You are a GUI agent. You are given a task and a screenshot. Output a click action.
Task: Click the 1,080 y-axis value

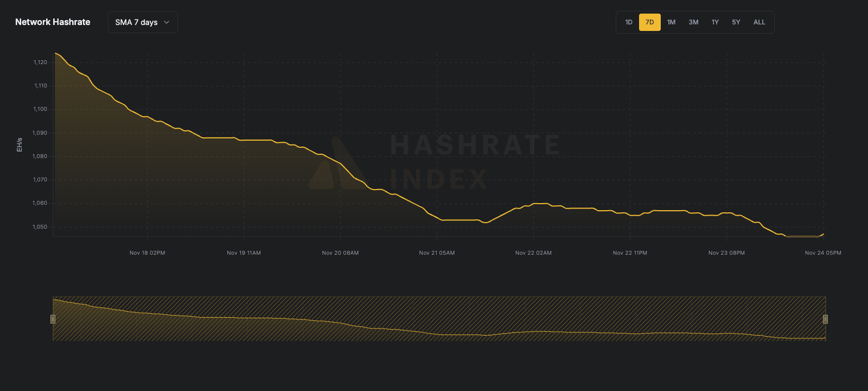40,156
